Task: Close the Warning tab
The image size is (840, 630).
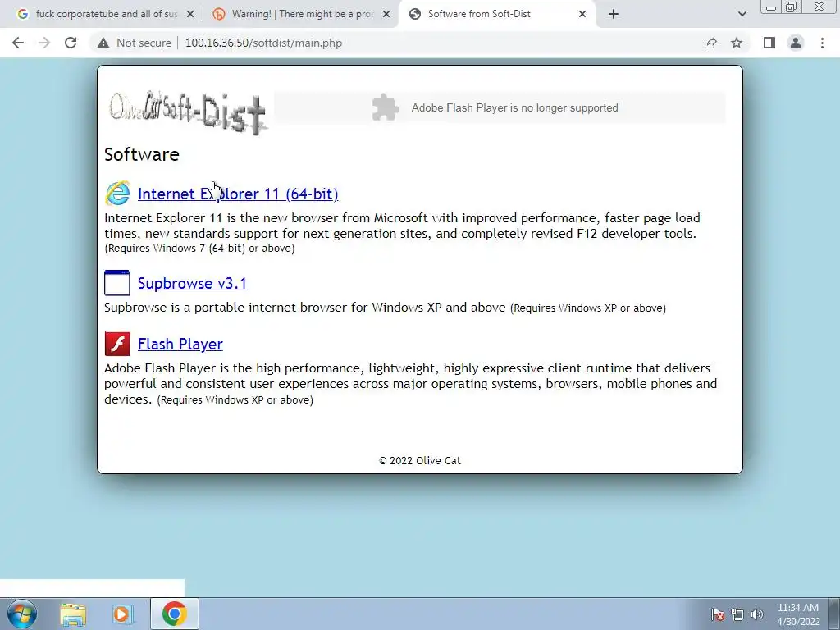Action: [x=386, y=15]
